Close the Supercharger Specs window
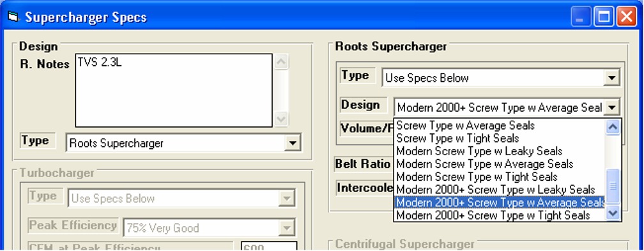This screenshot has height=251, width=644. (x=627, y=17)
